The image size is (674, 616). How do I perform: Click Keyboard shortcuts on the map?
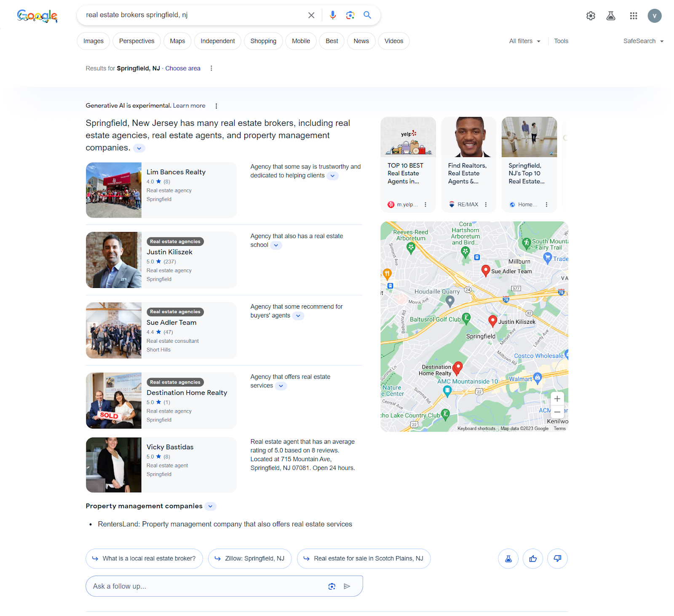[476, 429]
